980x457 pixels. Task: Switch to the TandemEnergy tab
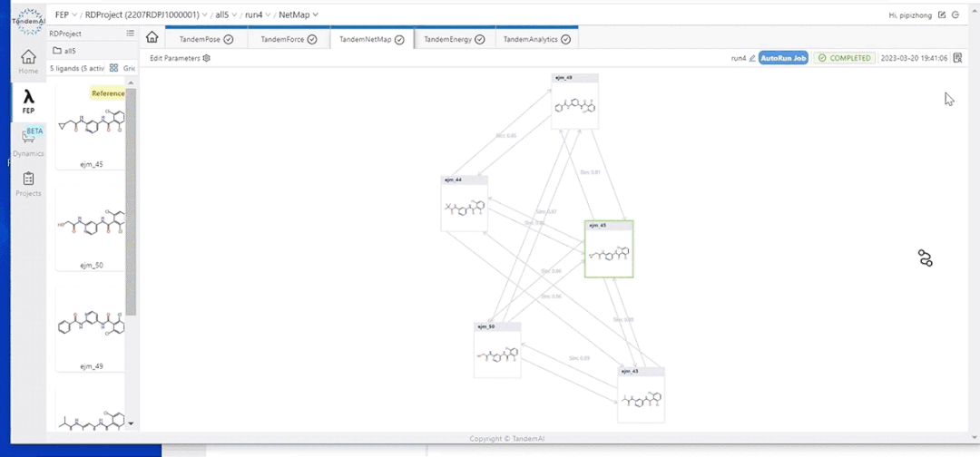(x=455, y=39)
